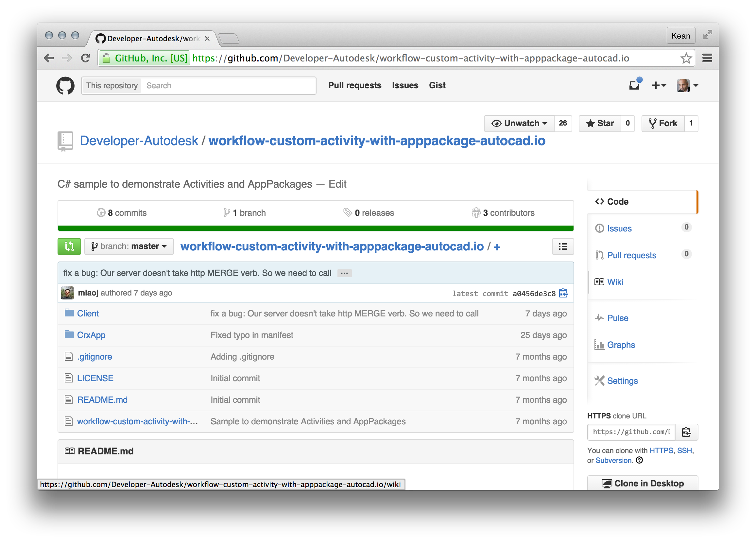
Task: Click the Clone in Desktop button
Action: (x=642, y=483)
